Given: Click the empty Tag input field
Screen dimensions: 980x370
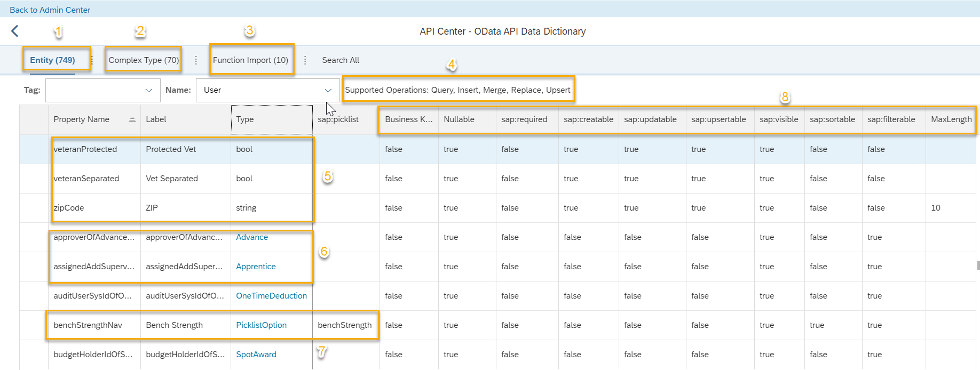Looking at the screenshot, I should 103,90.
